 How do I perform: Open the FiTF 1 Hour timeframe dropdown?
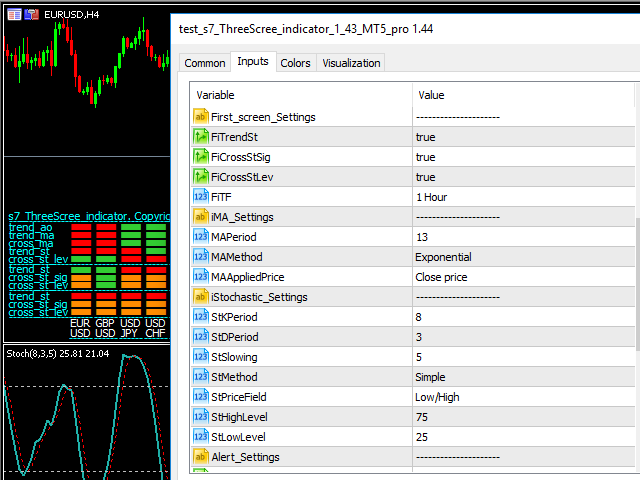click(x=520, y=197)
